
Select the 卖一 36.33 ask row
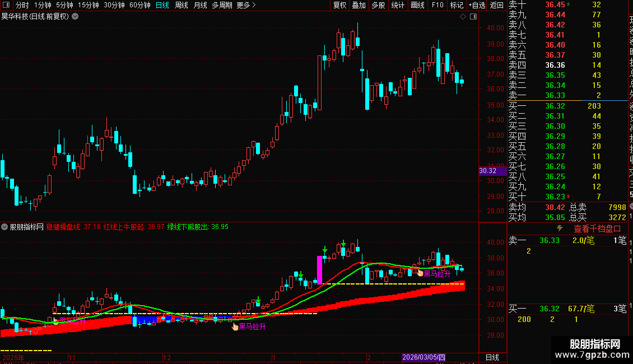coord(567,95)
